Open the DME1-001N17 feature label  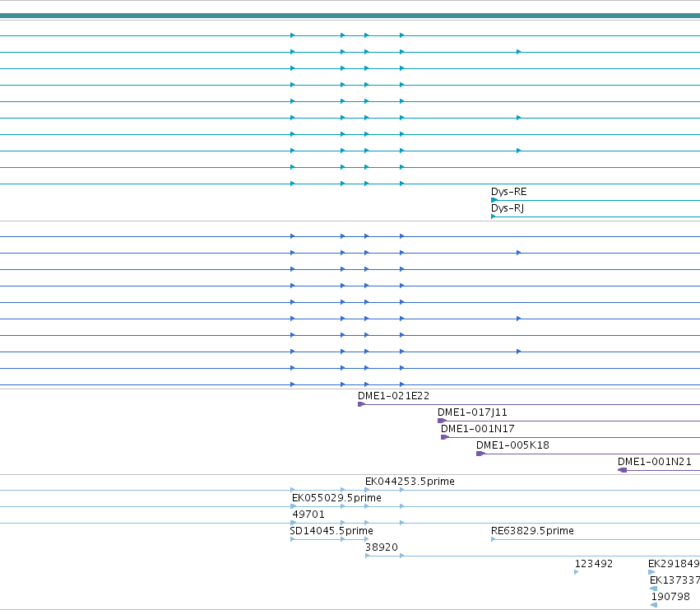pyautogui.click(x=477, y=429)
